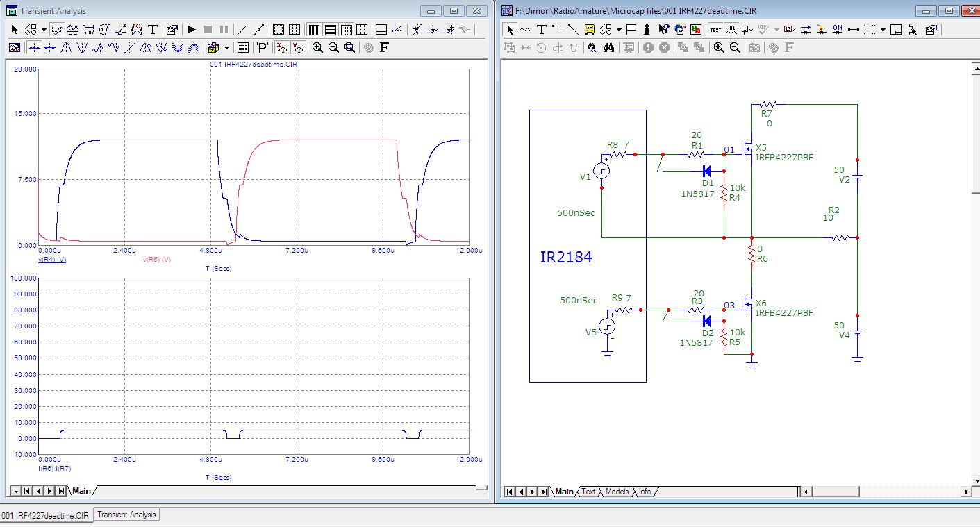
Task: Click the X5 IRFB4227PBF MOSFET label
Action: coord(784,153)
